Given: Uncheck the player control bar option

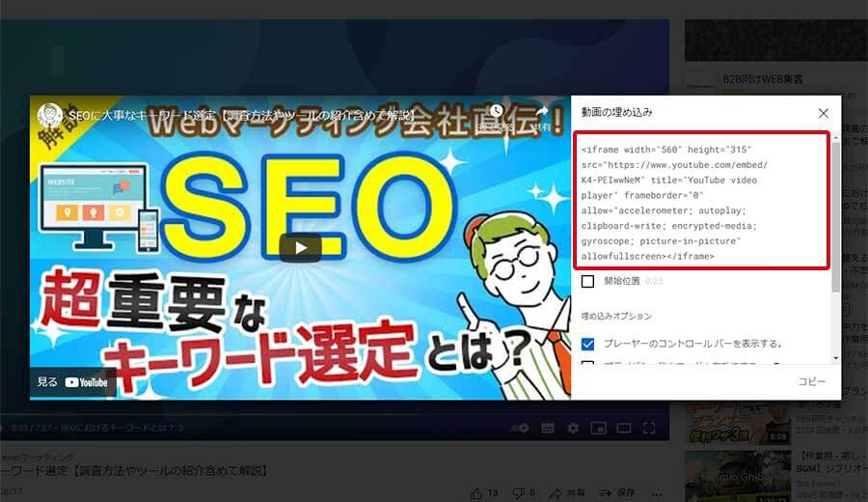Looking at the screenshot, I should (588, 344).
